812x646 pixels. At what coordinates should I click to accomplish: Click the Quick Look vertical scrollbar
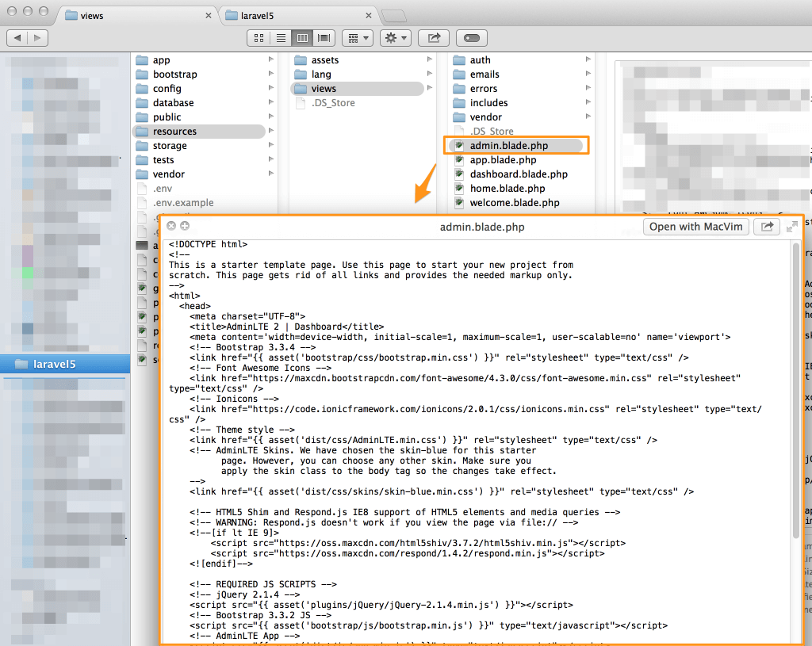click(x=795, y=391)
